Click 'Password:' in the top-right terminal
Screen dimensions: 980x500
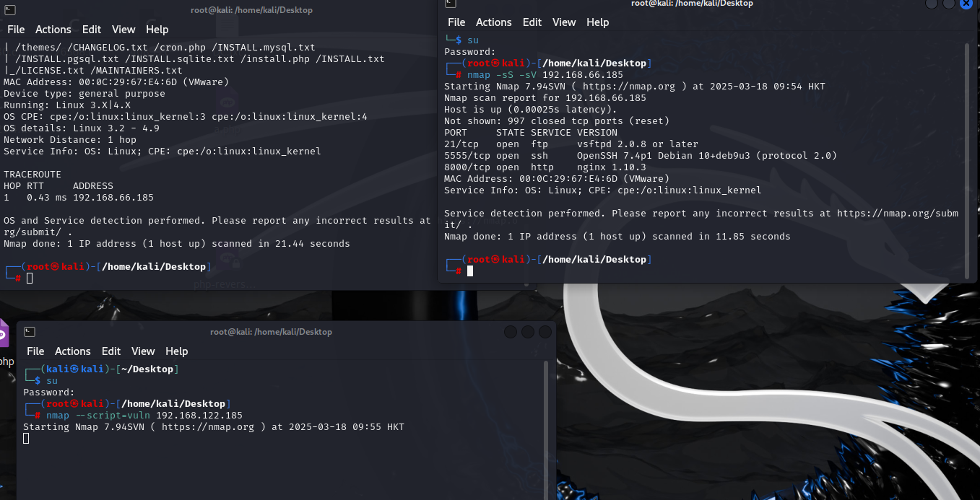[x=470, y=52]
